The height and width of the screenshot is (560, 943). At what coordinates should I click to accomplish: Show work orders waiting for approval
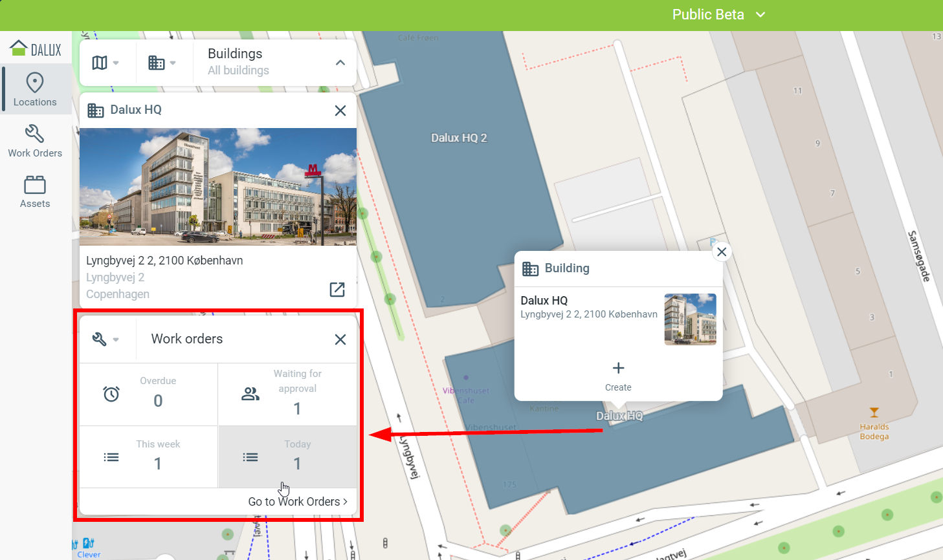pyautogui.click(x=287, y=394)
